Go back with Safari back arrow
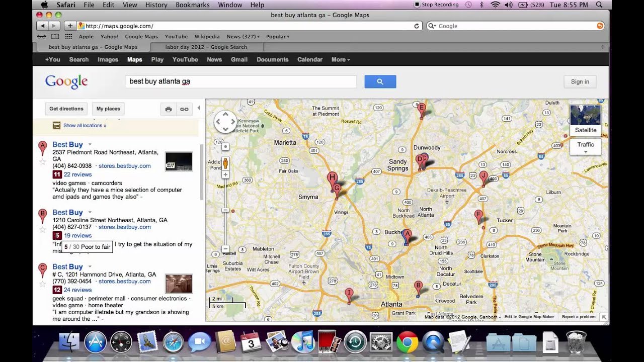The width and height of the screenshot is (644, 362). [x=42, y=26]
